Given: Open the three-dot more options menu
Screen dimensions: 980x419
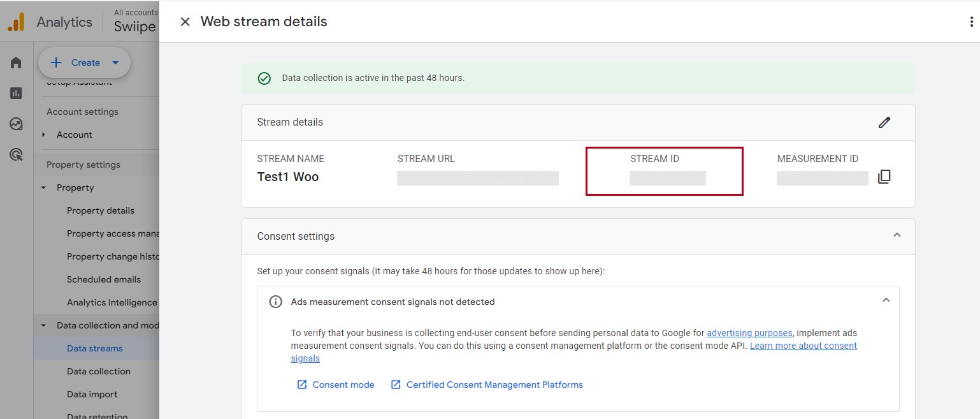Looking at the screenshot, I should [971, 22].
